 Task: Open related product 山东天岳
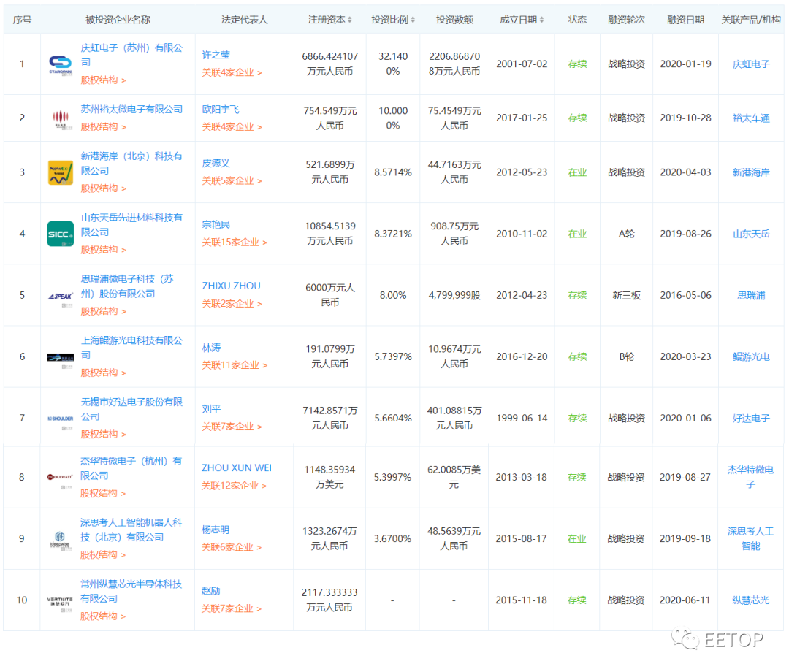tap(751, 234)
